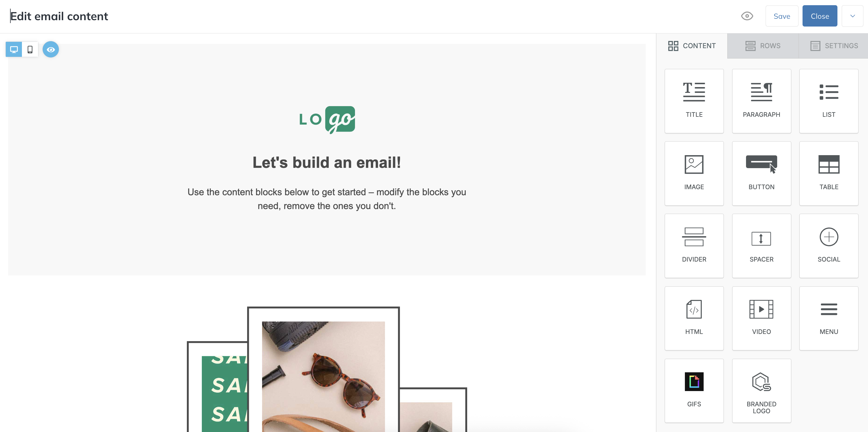Open the Settings tab
868x432 pixels.
click(834, 46)
